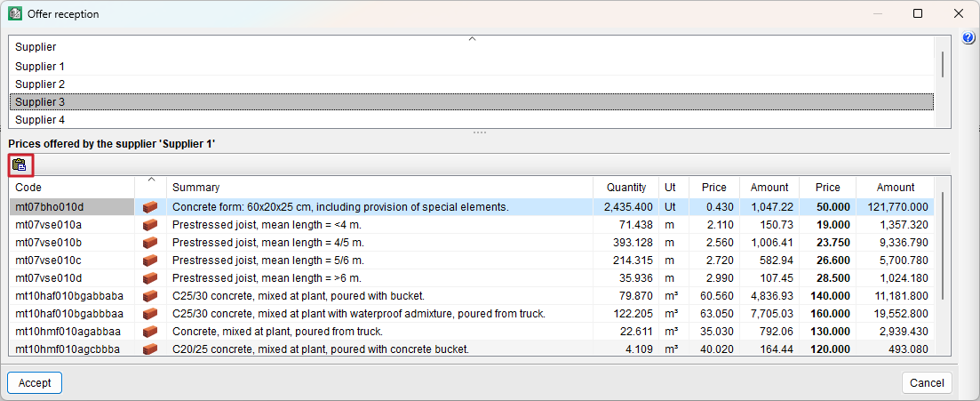Image resolution: width=980 pixels, height=401 pixels.
Task: Click the paste prices clipboard icon
Action: click(x=20, y=164)
